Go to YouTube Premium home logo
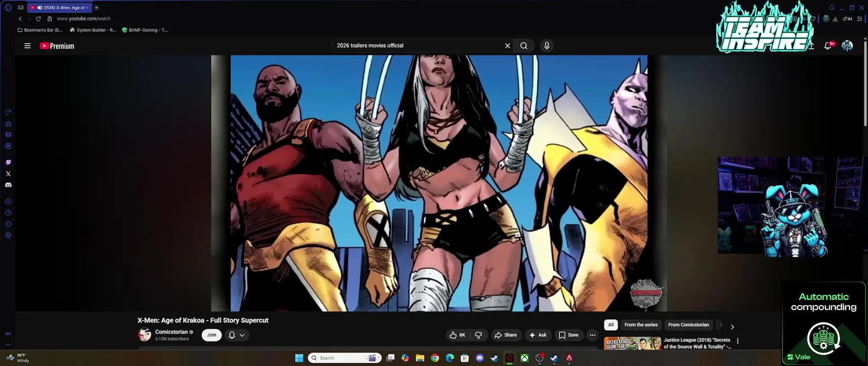868x366 pixels. point(57,46)
